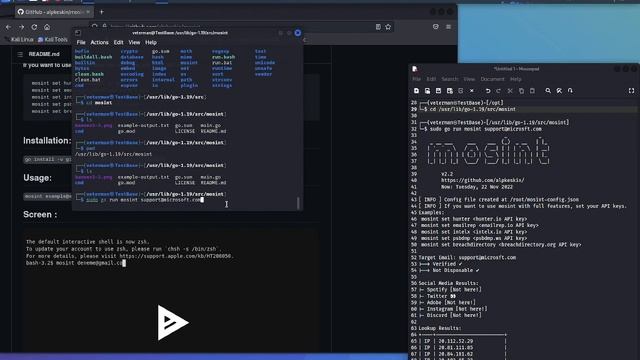
Task: Click the Usage: heading in README
Action: tap(37, 178)
